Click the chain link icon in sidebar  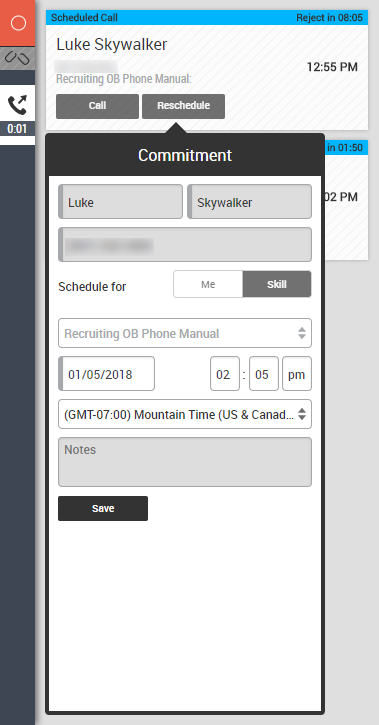(17, 58)
